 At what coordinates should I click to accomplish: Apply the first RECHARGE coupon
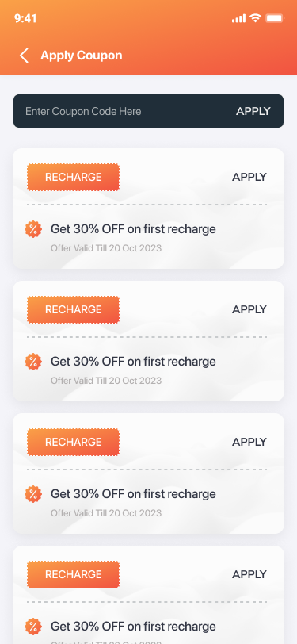[249, 177]
